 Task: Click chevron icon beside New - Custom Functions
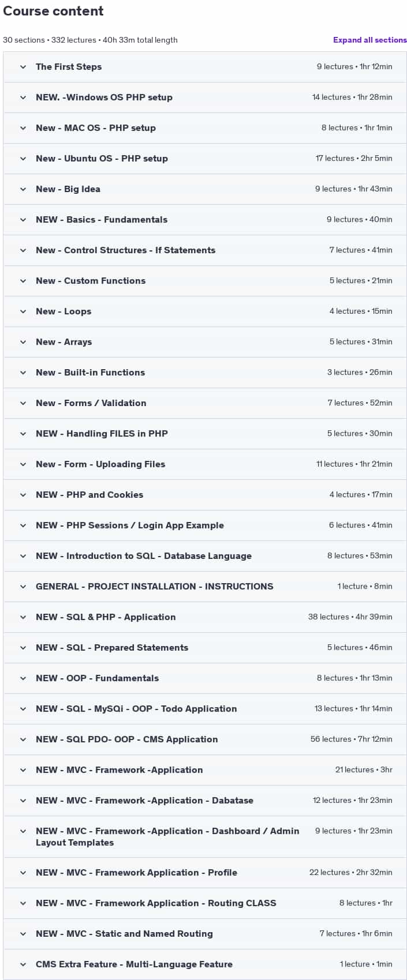click(23, 281)
